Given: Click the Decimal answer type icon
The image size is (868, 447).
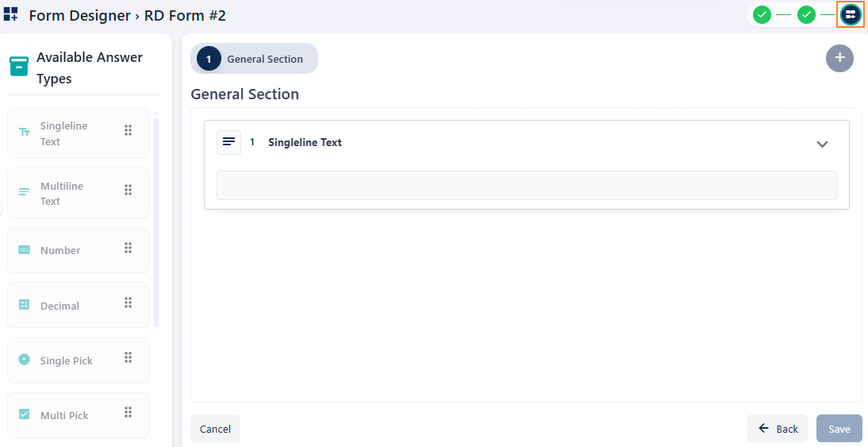Looking at the screenshot, I should pos(24,306).
